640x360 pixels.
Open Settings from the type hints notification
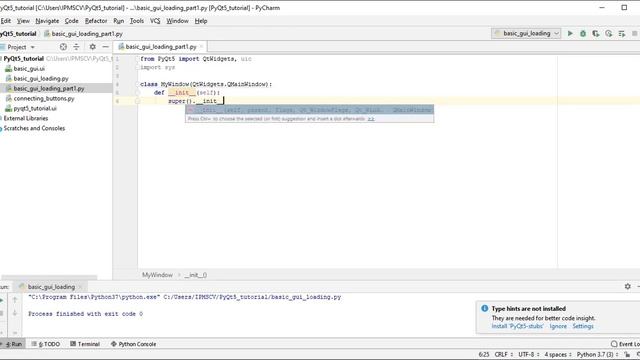(583, 326)
